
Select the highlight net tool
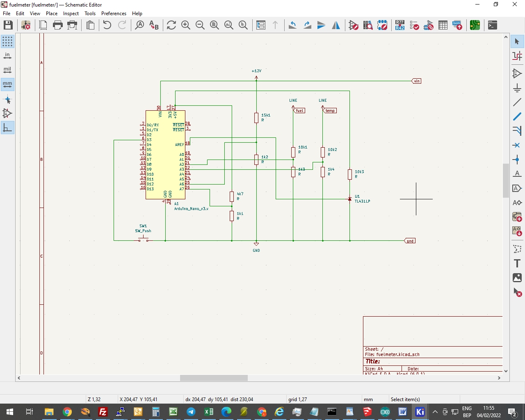[x=517, y=56]
